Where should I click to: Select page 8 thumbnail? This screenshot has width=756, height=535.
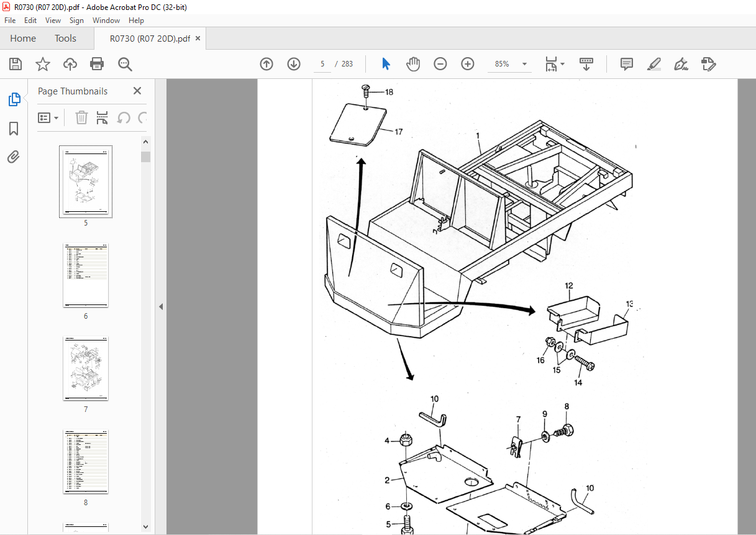point(86,462)
